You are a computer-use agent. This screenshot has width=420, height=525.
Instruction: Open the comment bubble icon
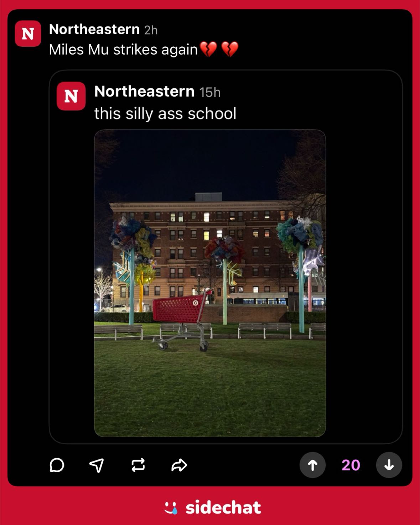[x=57, y=465]
